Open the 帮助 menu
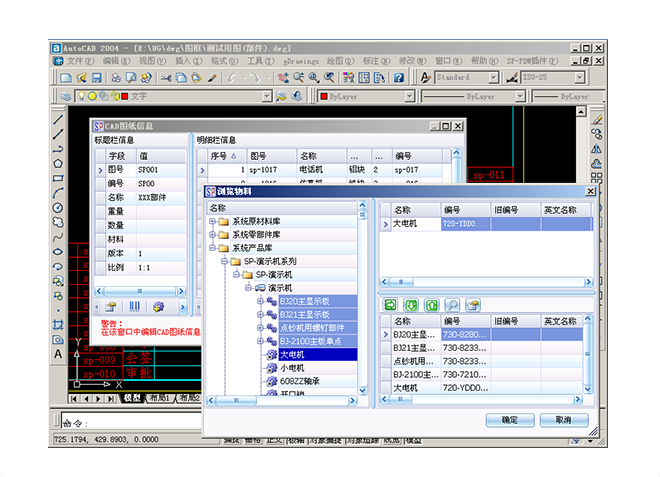This screenshot has height=477, width=660. coord(483,61)
